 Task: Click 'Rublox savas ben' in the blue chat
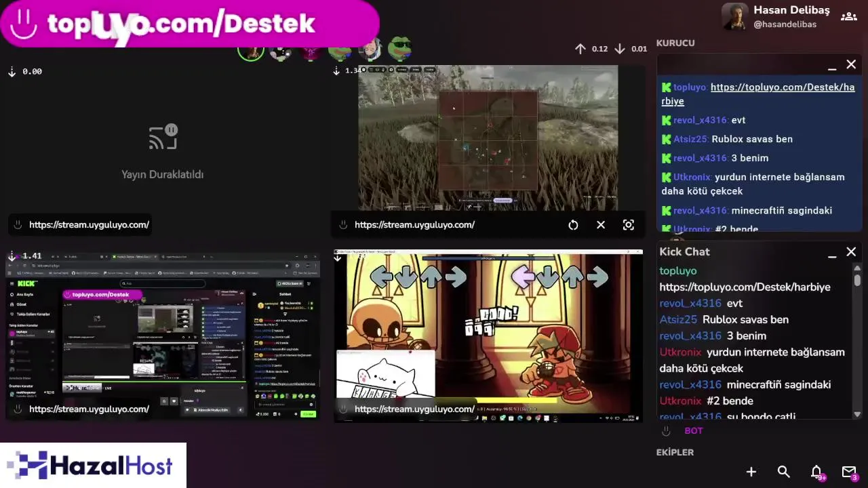pyautogui.click(x=752, y=139)
